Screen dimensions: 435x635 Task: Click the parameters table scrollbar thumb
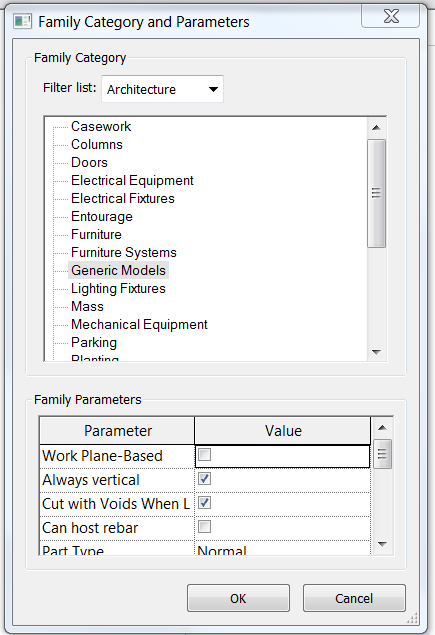click(382, 454)
